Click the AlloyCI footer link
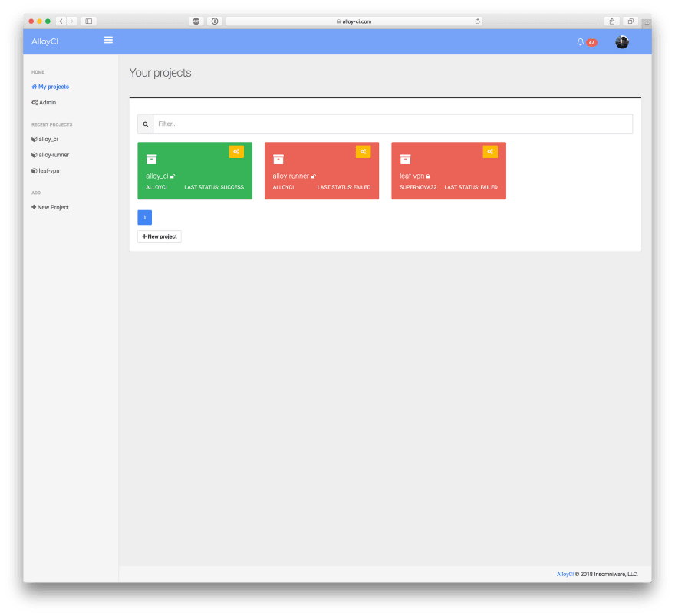This screenshot has width=675, height=616. [565, 575]
